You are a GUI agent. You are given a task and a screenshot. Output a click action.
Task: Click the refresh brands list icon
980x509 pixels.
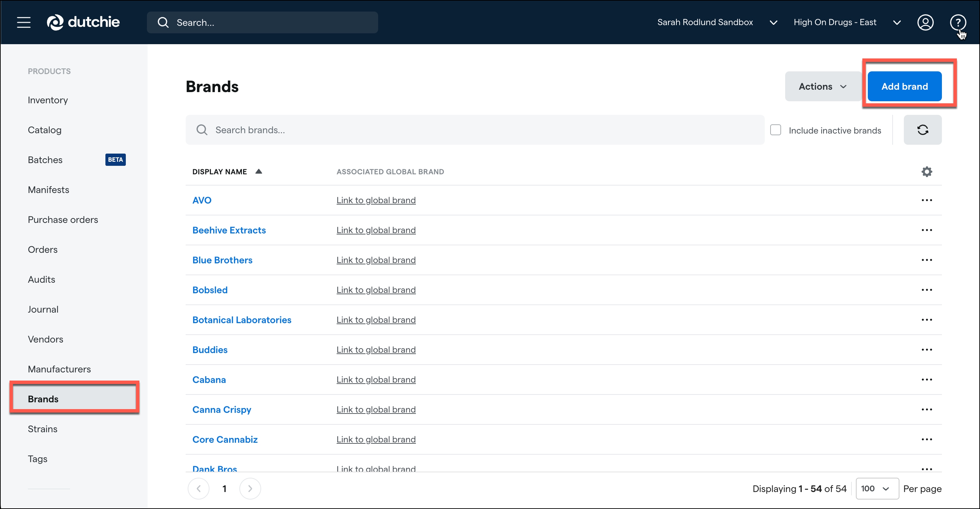point(922,130)
